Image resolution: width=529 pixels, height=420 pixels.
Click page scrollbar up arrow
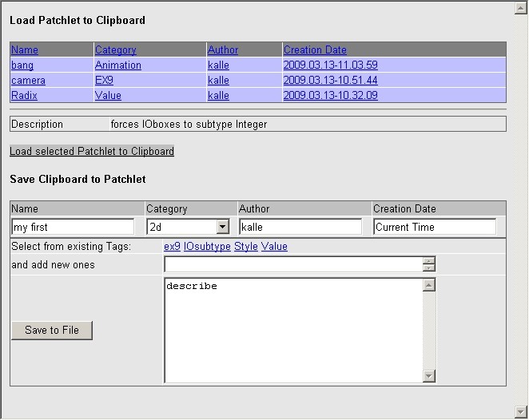[521, 8]
